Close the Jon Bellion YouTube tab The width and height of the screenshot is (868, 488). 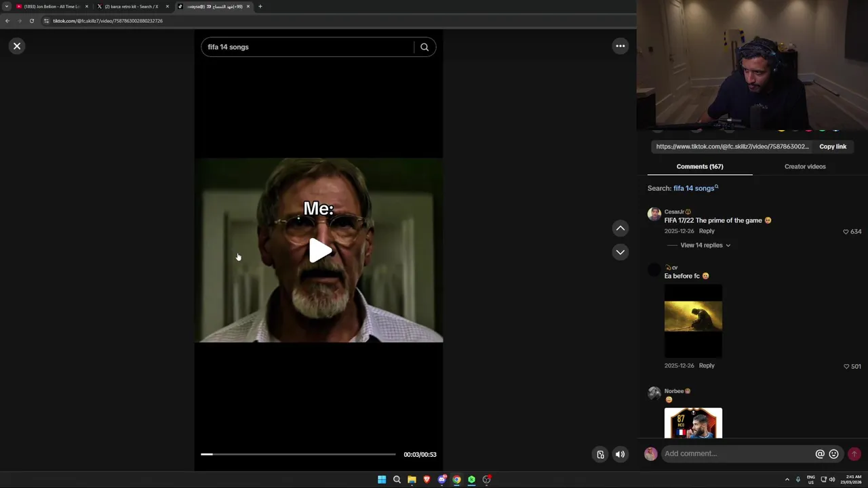point(87,7)
